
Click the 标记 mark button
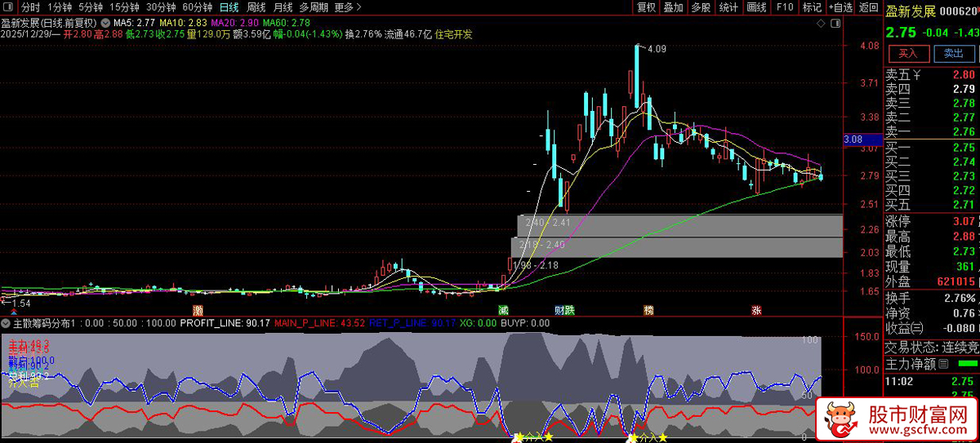812,7
